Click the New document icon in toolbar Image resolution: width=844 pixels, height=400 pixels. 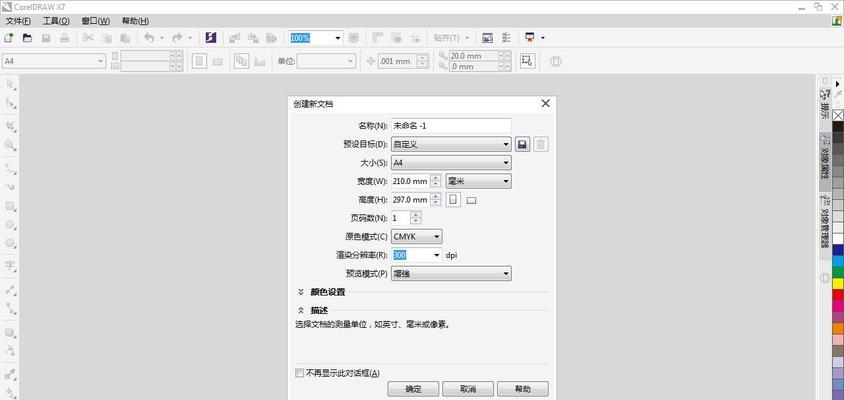[9, 38]
